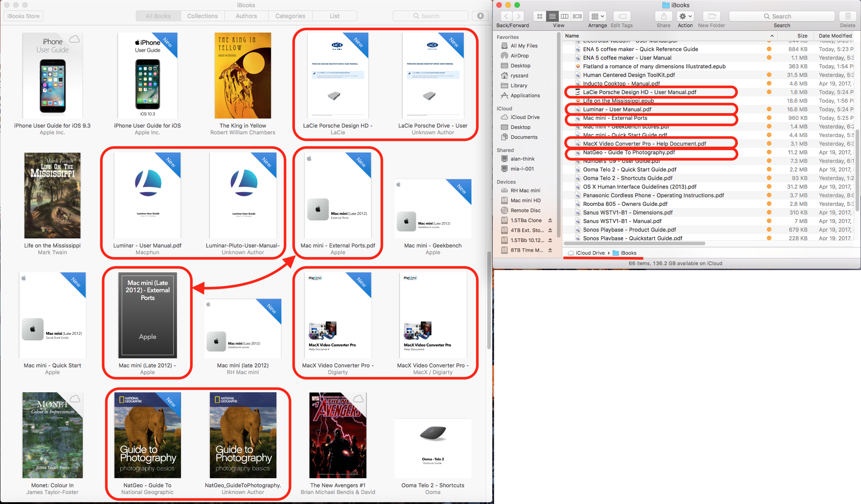Screen dimensions: 861x504
Task: Click the downloads arrow button in iBooks
Action: click(480, 16)
